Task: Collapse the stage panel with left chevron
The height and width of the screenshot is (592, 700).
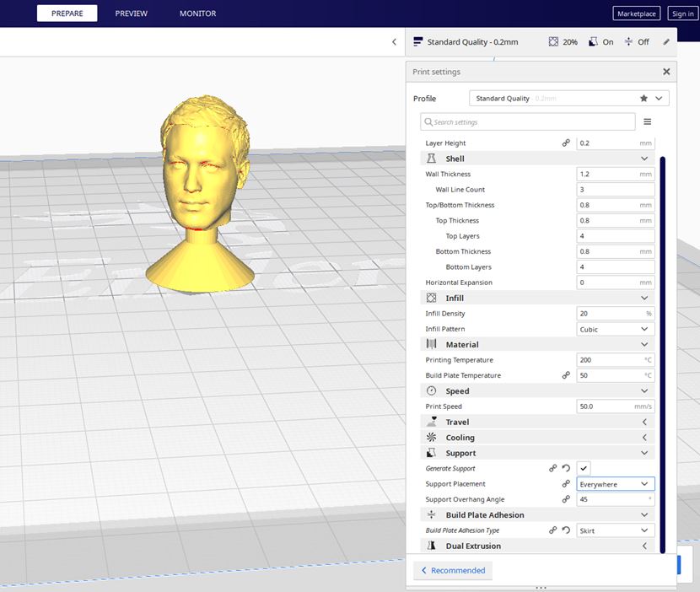Action: (394, 42)
